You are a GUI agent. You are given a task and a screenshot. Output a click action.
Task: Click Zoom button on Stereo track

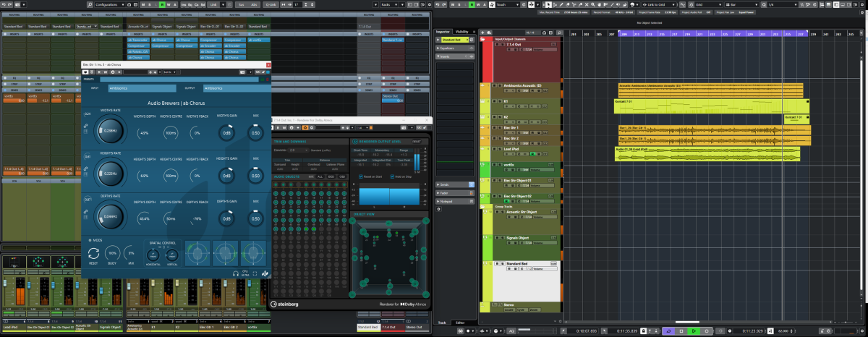534,310
